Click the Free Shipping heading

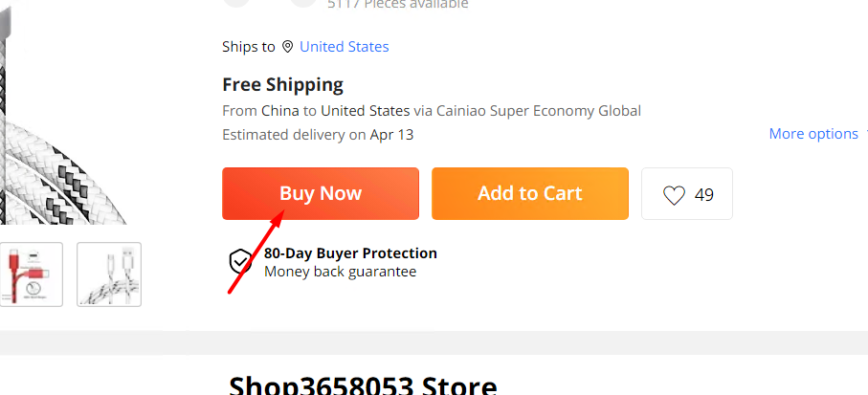click(282, 84)
